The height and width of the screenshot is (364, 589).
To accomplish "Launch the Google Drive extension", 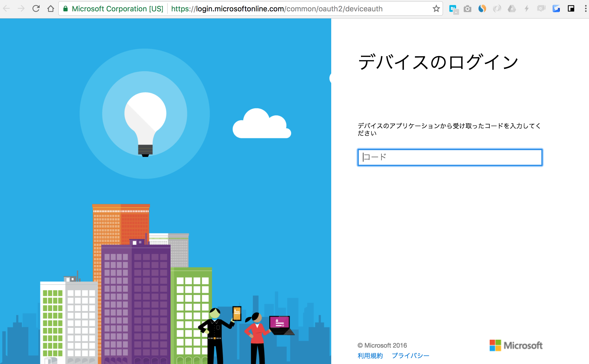I will [x=512, y=8].
